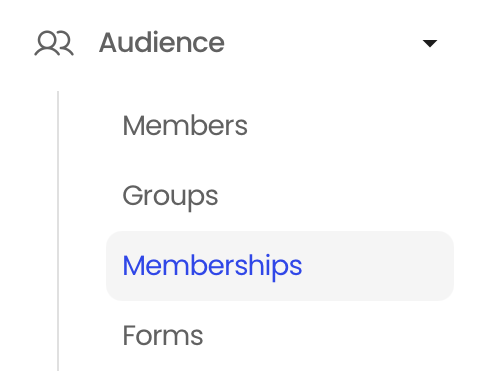Select the two-person silhouette icon
This screenshot has width=488, height=374.
54,43
